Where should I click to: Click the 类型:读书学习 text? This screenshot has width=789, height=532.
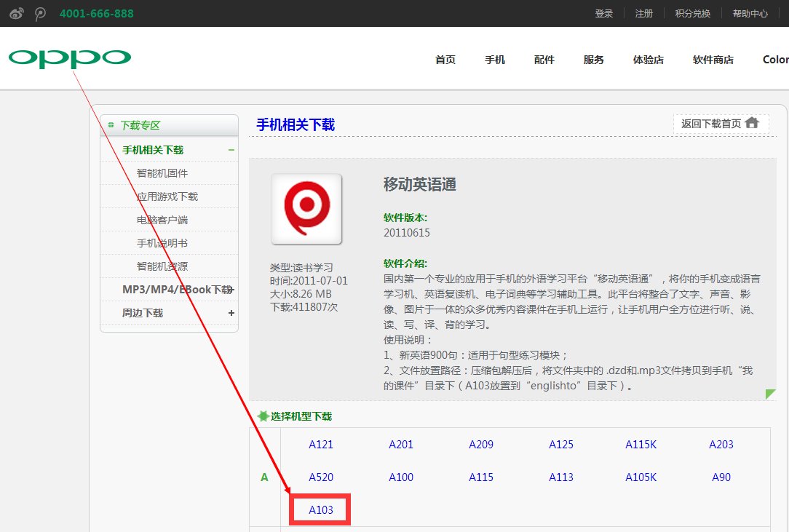301,268
